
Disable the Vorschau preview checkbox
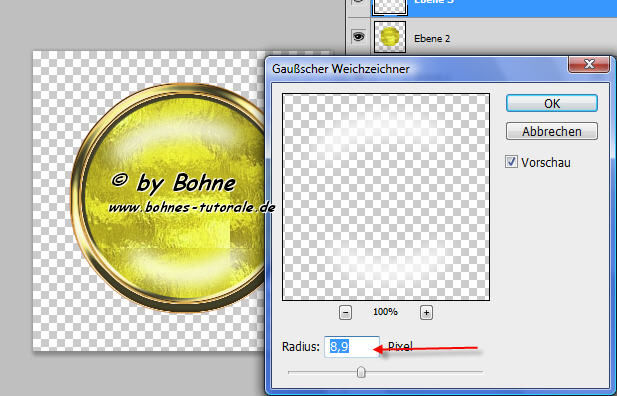(x=511, y=162)
